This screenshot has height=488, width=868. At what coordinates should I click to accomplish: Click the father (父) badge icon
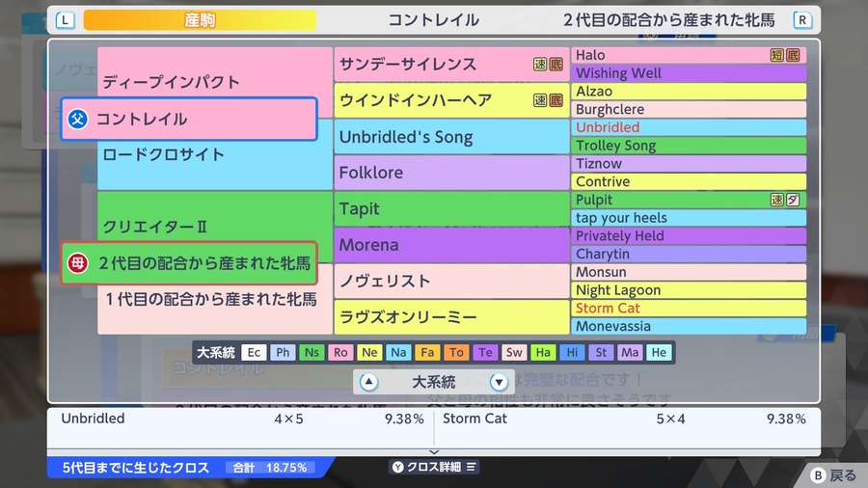(77, 119)
